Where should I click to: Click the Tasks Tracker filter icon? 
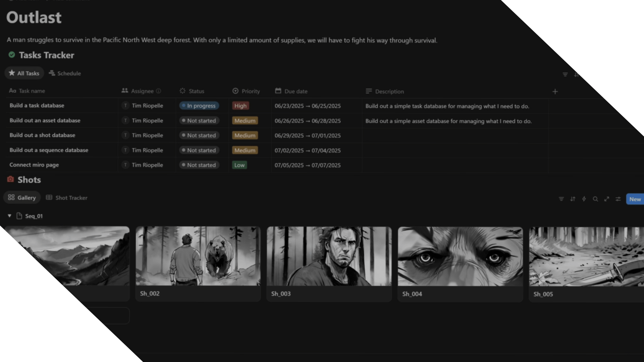click(x=565, y=74)
